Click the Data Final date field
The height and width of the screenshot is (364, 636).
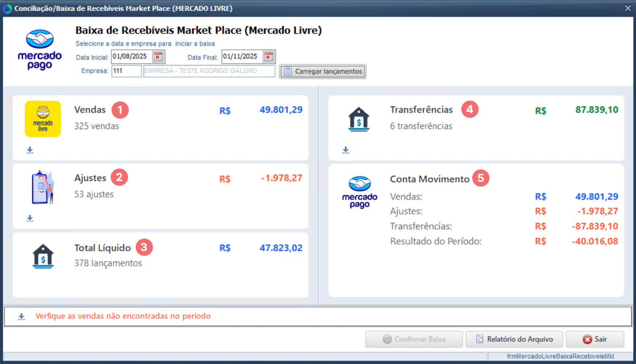(x=242, y=57)
